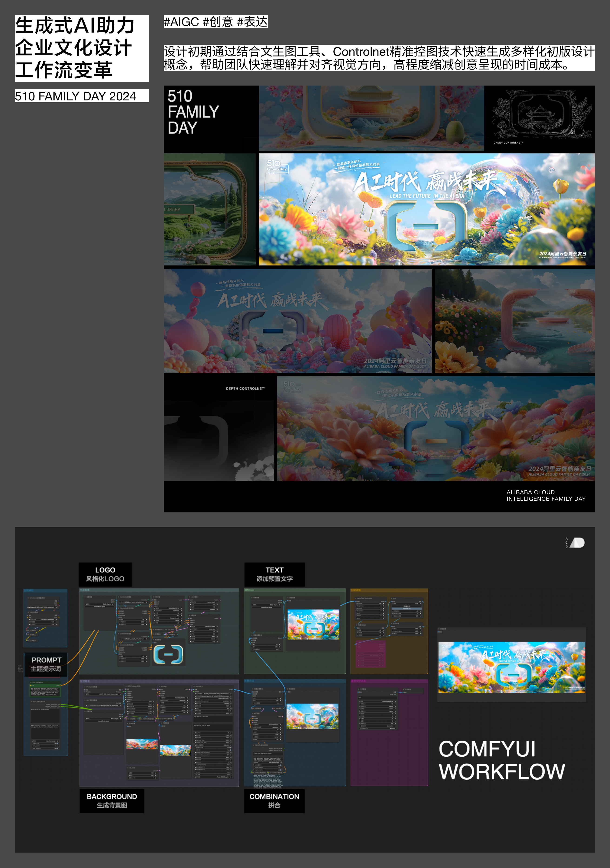This screenshot has height=868, width=610.
Task: Click the '510 FAMILY DAY' black panel heading
Action: (193, 112)
